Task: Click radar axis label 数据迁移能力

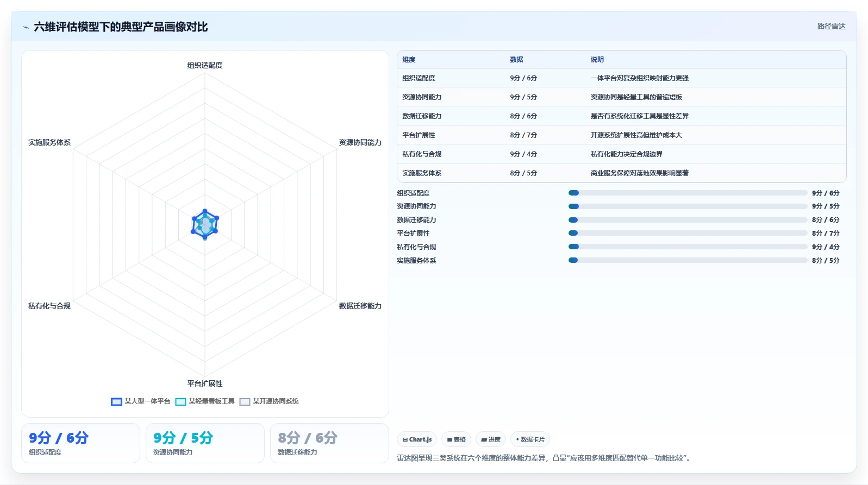Action: click(360, 306)
